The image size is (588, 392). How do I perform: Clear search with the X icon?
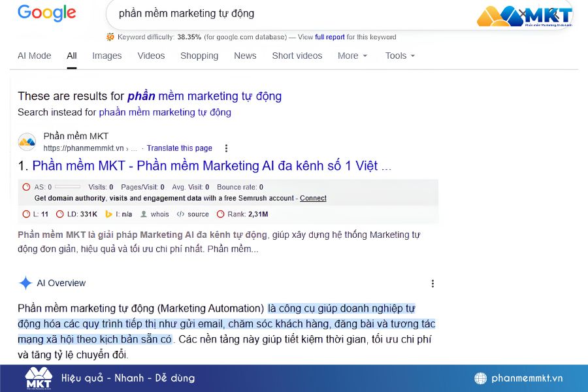(x=523, y=14)
